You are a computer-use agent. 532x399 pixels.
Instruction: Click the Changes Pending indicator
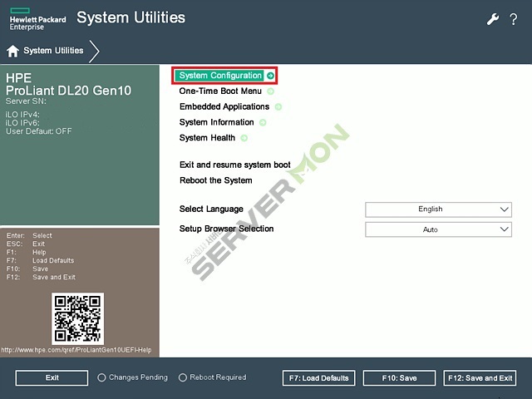click(x=132, y=377)
